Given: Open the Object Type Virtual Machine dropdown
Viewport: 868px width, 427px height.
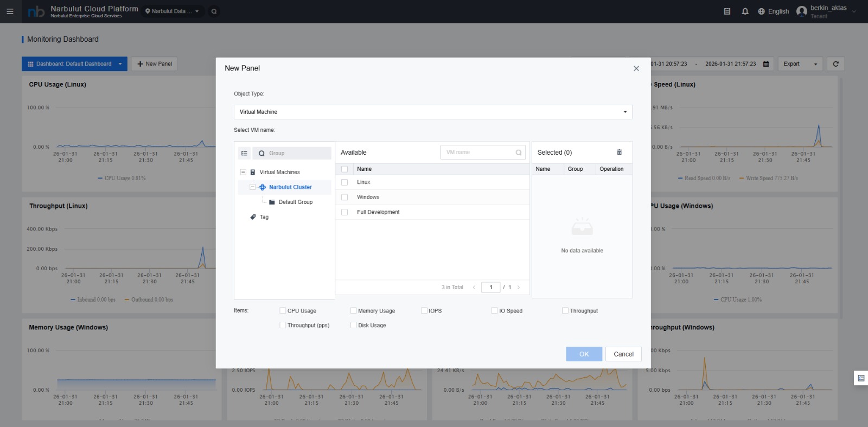Looking at the screenshot, I should 433,112.
